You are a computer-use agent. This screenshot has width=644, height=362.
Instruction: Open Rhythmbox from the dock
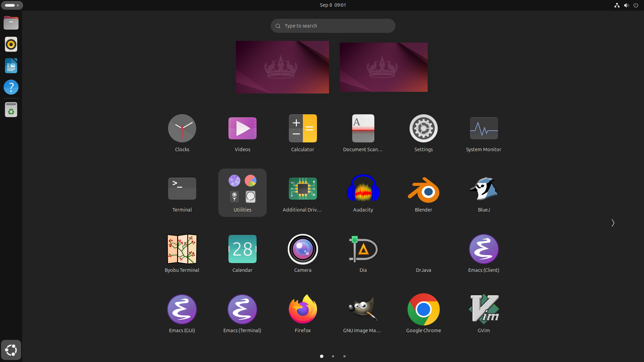[x=11, y=44]
